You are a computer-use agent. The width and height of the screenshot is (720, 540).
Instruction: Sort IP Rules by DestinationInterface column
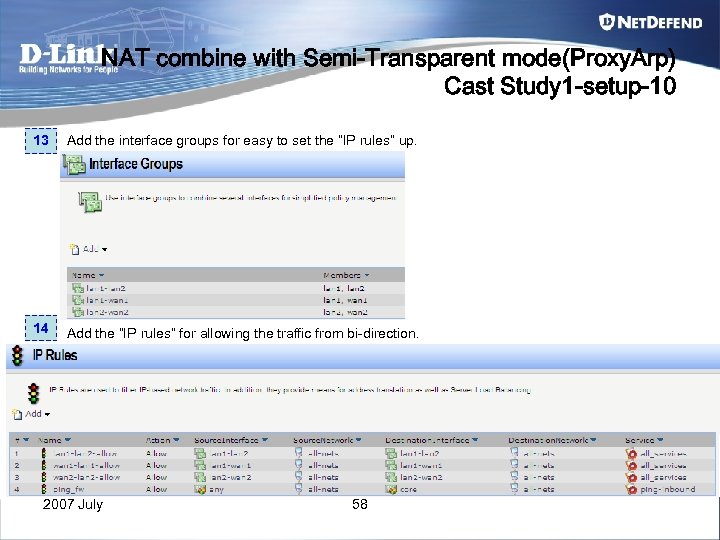[432, 440]
